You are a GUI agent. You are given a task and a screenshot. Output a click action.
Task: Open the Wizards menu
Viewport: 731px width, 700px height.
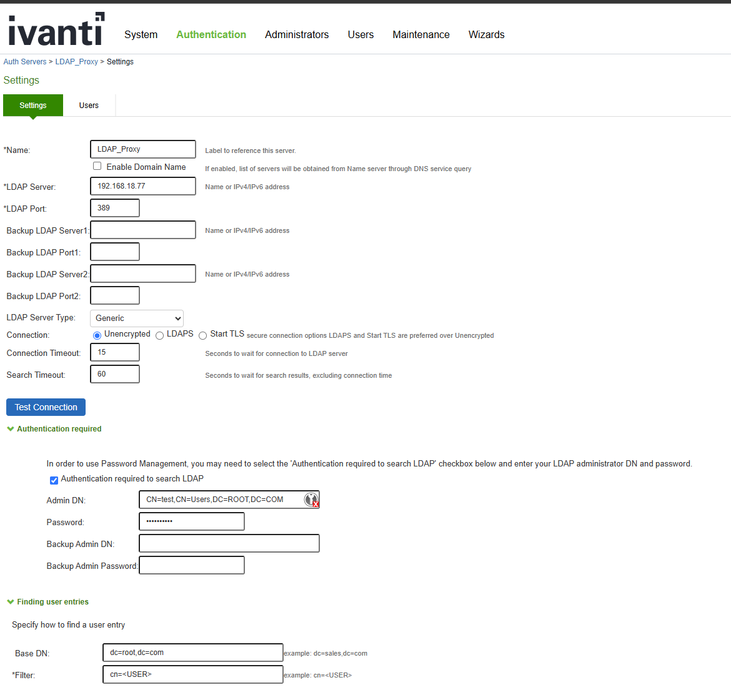(486, 35)
